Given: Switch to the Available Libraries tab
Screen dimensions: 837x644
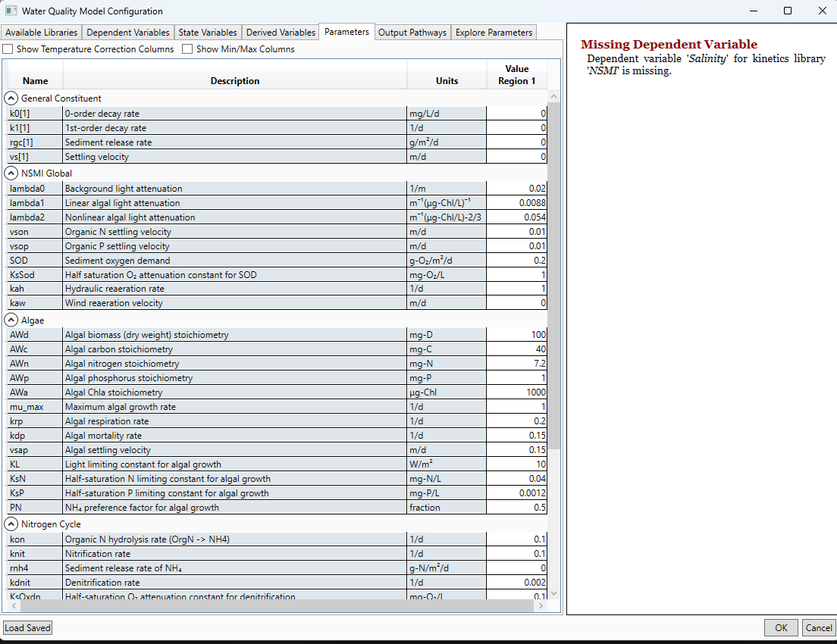Looking at the screenshot, I should click(41, 33).
